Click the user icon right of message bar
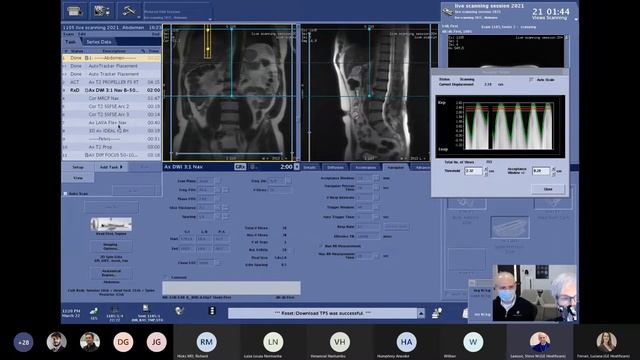The width and height of the screenshot is (640, 360). coord(436,313)
